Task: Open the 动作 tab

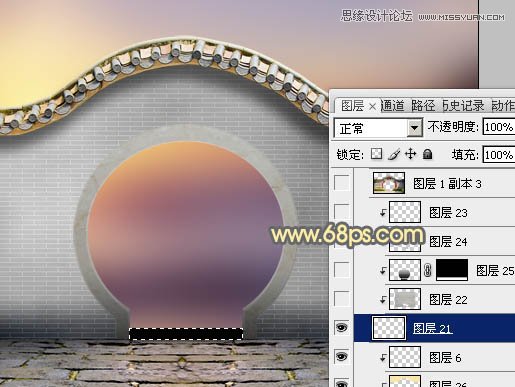Action: point(503,106)
